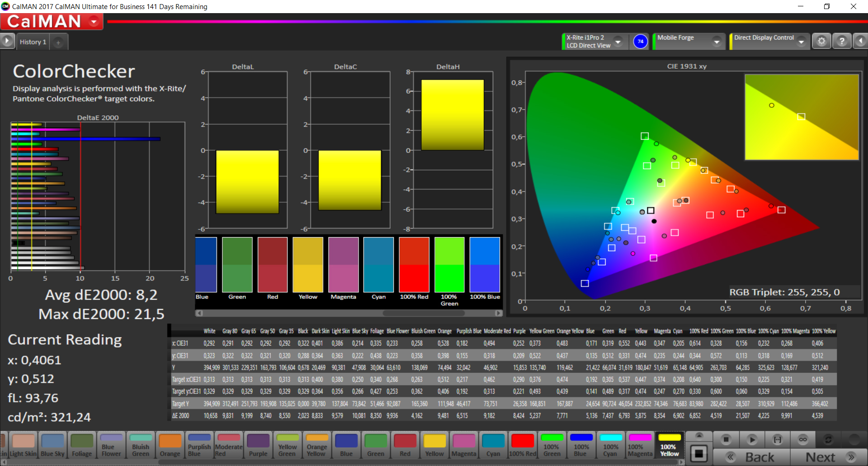
Task: Click the Cyan comparison swatch in middle strip
Action: [x=379, y=265]
